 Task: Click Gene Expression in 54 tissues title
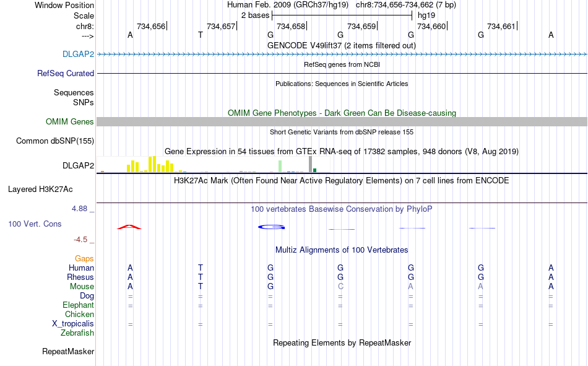pos(342,151)
